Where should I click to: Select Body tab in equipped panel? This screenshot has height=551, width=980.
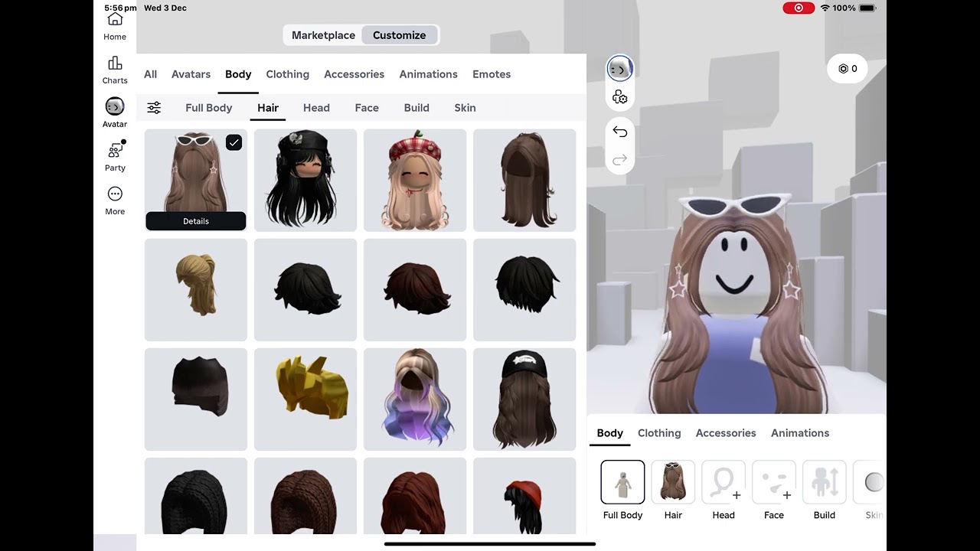click(610, 433)
